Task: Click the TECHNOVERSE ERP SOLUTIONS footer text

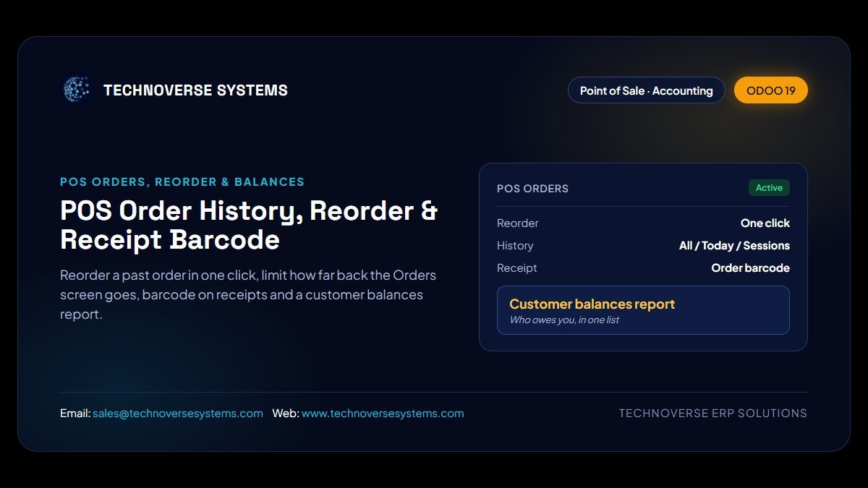Action: coord(713,414)
